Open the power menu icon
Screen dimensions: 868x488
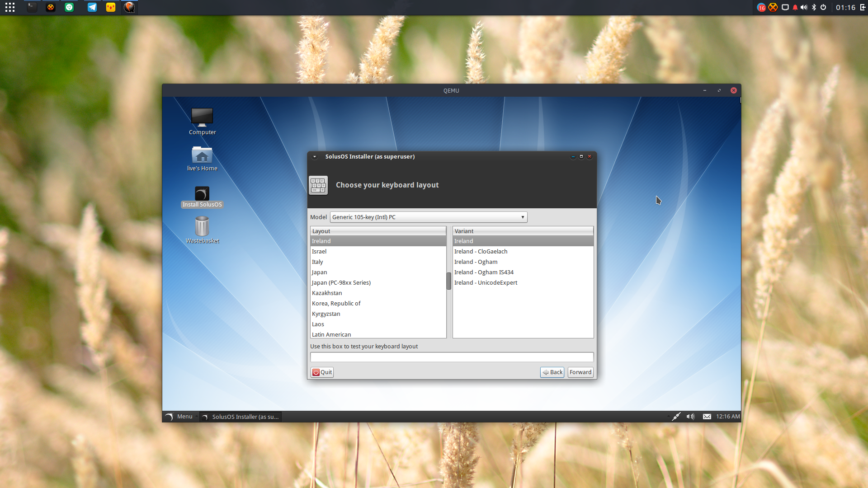[823, 7]
